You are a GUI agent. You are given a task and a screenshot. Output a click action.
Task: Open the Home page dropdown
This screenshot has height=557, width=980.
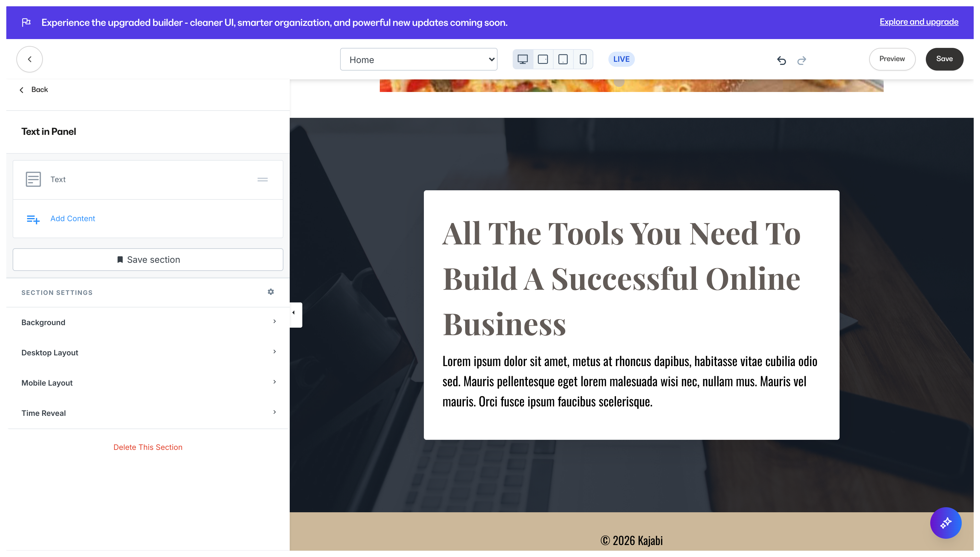(x=418, y=59)
